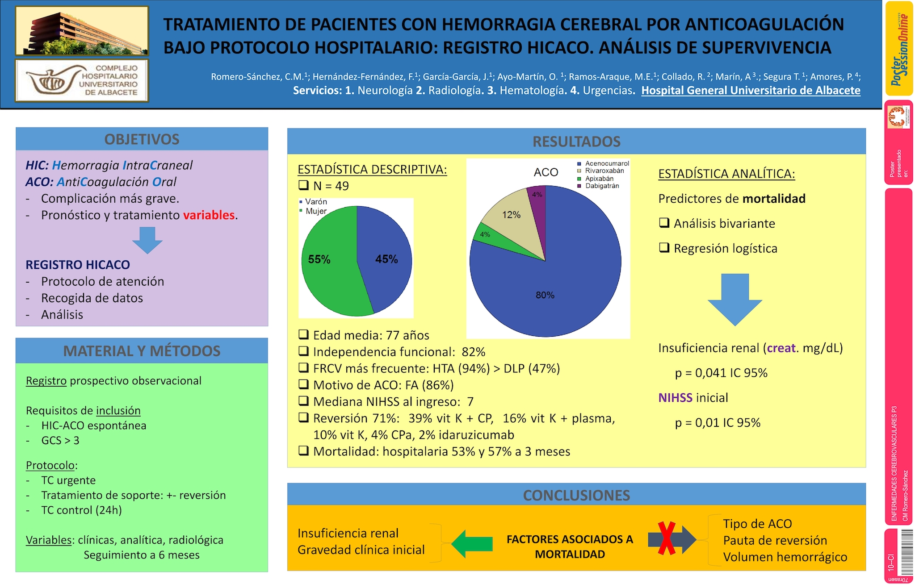Click 'Volumen hemorrágico' text
The width and height of the screenshot is (915, 588).
coord(785,557)
